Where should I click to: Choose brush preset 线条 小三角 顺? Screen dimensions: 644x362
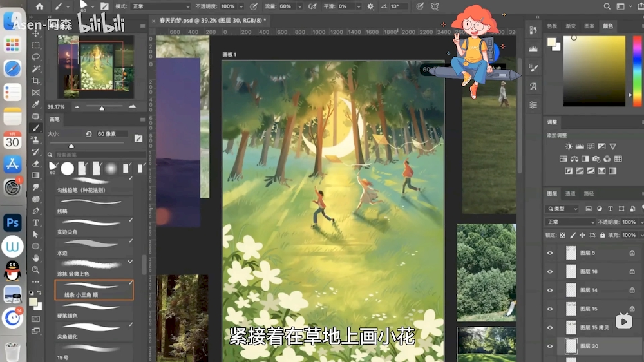point(94,290)
